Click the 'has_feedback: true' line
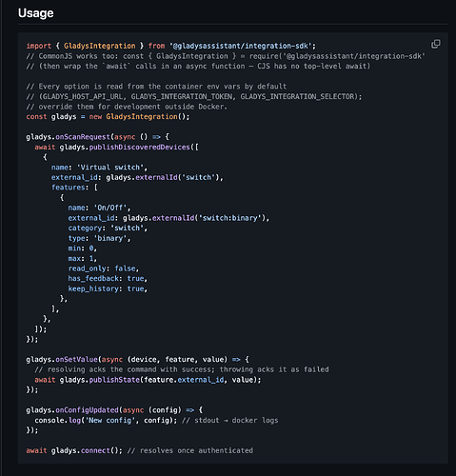The width and height of the screenshot is (456, 476). pos(108,279)
